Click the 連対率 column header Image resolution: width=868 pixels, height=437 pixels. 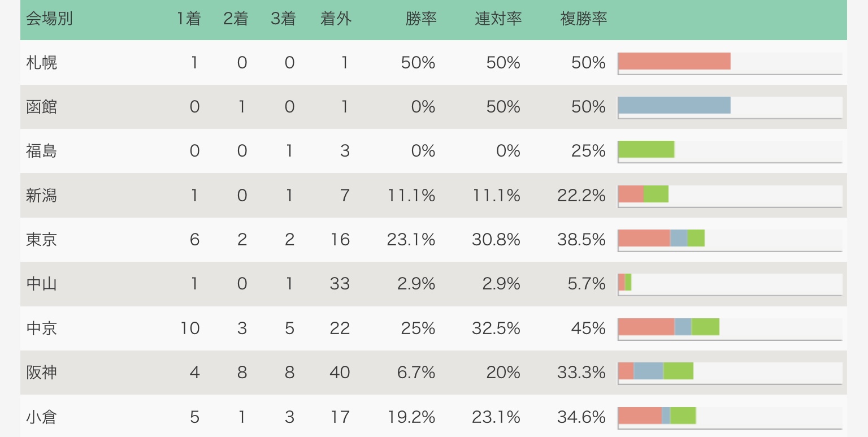pos(498,19)
